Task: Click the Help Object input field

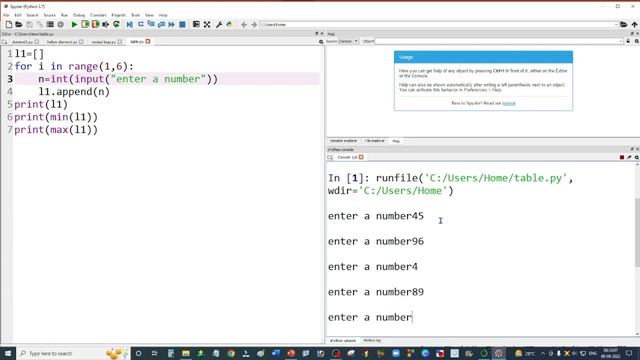Action: tap(499, 41)
